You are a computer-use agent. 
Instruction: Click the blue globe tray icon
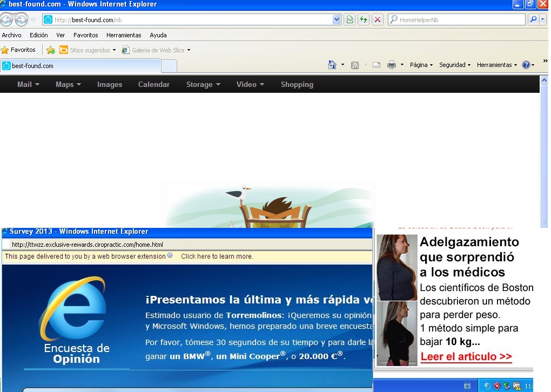[x=487, y=386]
